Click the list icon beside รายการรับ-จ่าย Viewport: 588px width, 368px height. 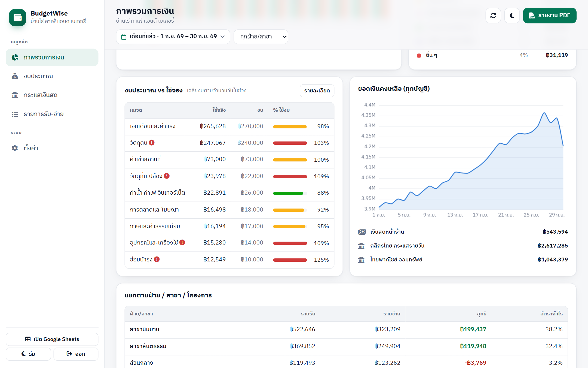[15, 114]
